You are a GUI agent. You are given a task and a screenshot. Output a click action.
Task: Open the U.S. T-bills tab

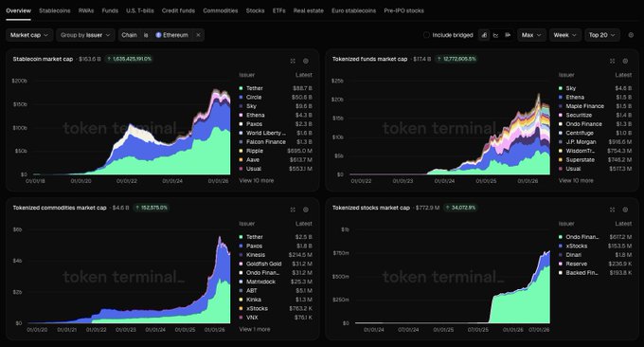pos(140,10)
